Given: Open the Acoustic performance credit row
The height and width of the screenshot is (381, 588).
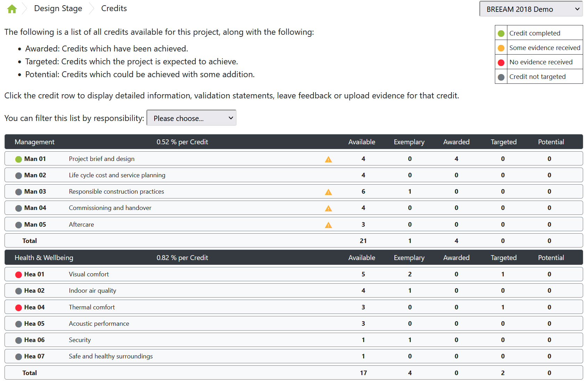Looking at the screenshot, I should (294, 323).
